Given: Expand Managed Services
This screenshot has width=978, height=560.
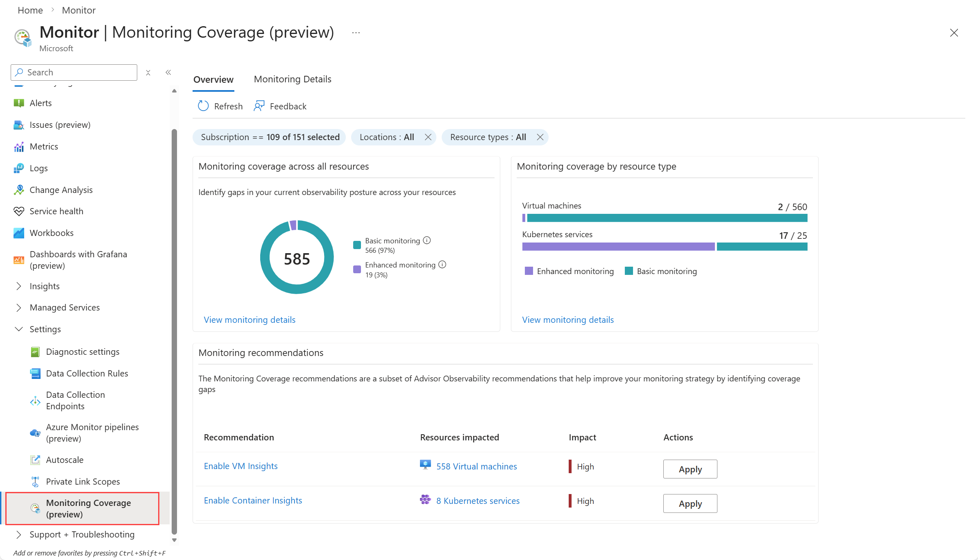Looking at the screenshot, I should (64, 307).
